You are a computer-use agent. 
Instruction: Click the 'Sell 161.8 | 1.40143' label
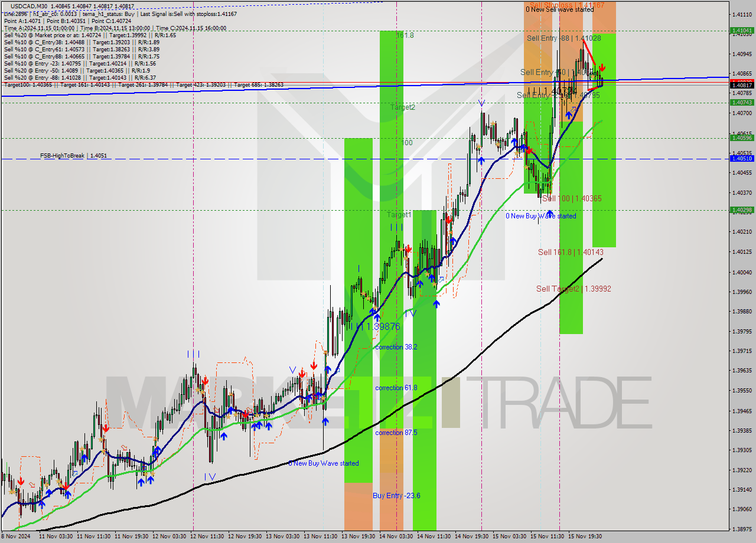[570, 252]
